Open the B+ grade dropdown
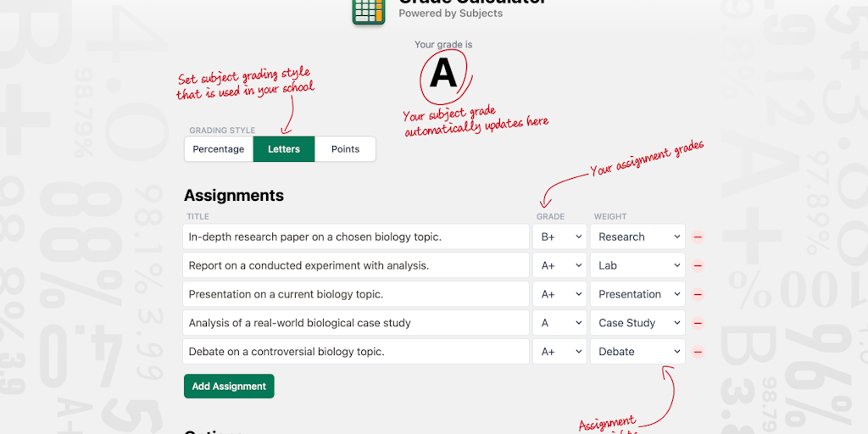 (x=559, y=237)
